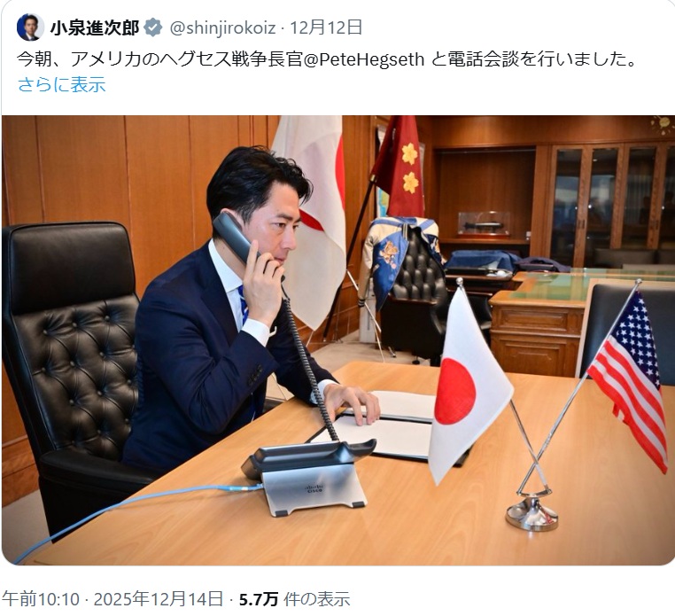Open the profile avatar of 小泉進次郎

(30, 27)
